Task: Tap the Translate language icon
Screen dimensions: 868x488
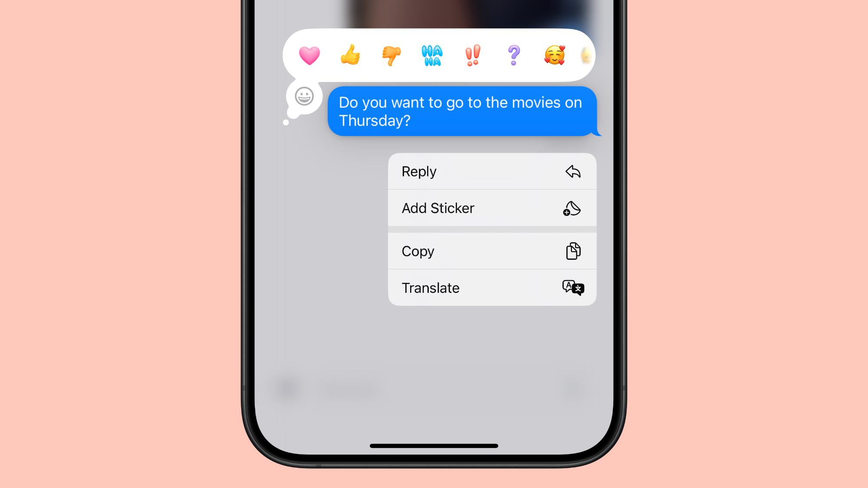Action: point(572,288)
